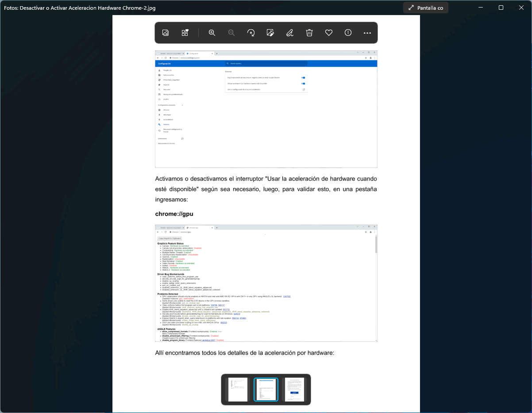Viewport: 532px width, 413px height.
Task: Rotate the image with the rotate icon
Action: pos(251,33)
